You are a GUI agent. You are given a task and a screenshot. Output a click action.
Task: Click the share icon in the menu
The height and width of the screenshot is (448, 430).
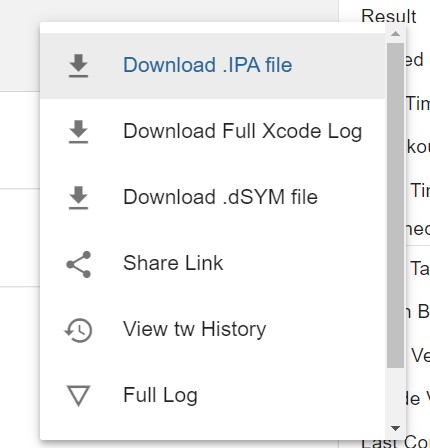click(x=78, y=264)
